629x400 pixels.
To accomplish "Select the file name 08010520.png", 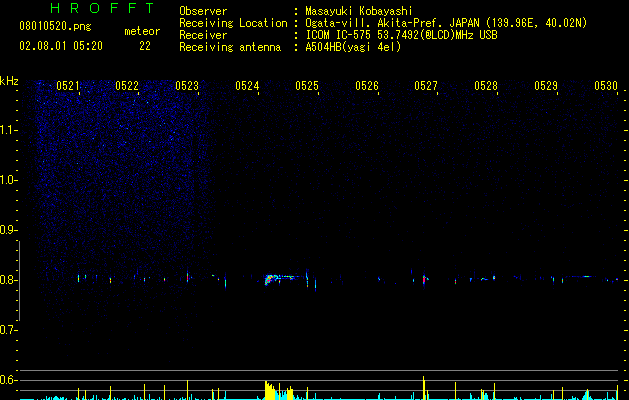I will pyautogui.click(x=55, y=27).
